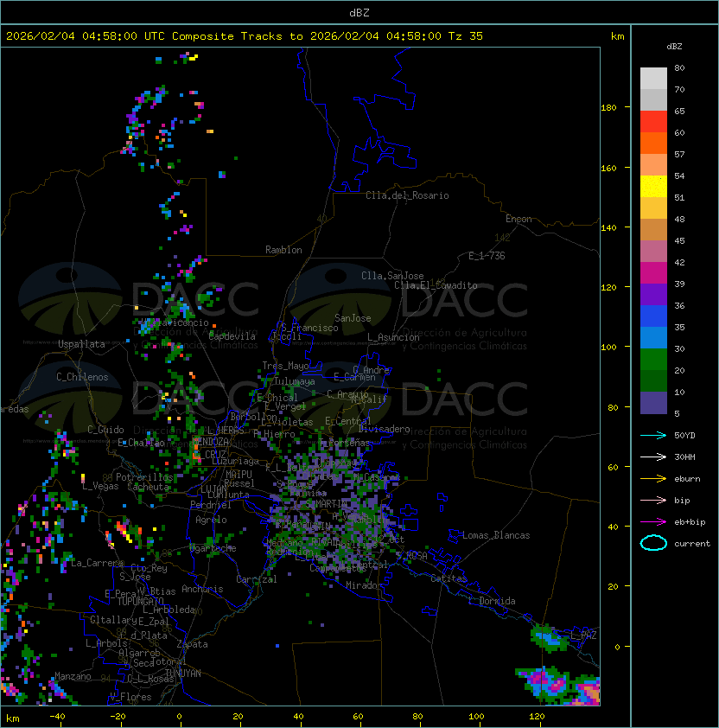This screenshot has height=728, width=719.
Task: Click the 'Tz 35' value in header
Action: pyautogui.click(x=466, y=36)
